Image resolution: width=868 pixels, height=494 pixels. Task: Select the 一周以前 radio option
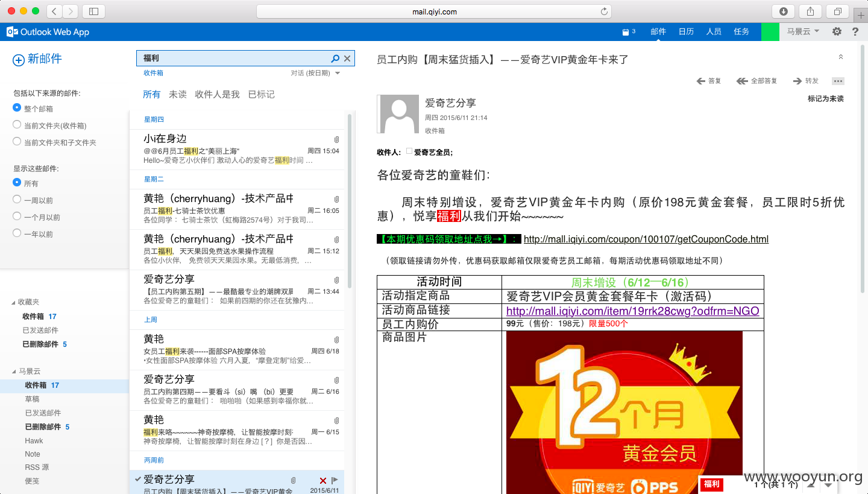click(17, 200)
